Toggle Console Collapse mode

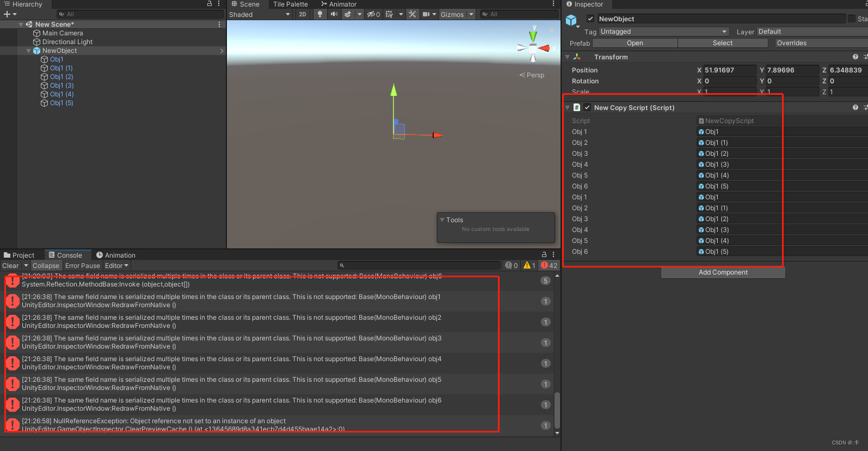(46, 265)
